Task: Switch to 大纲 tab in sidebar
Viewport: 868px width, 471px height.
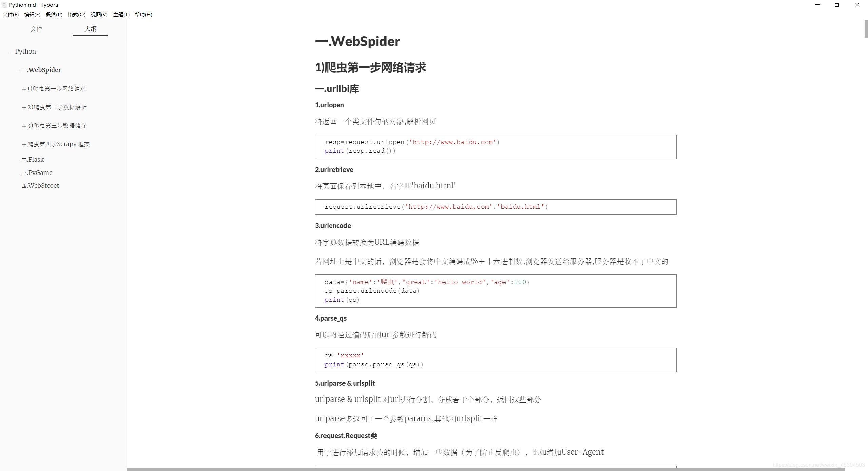Action: point(90,28)
